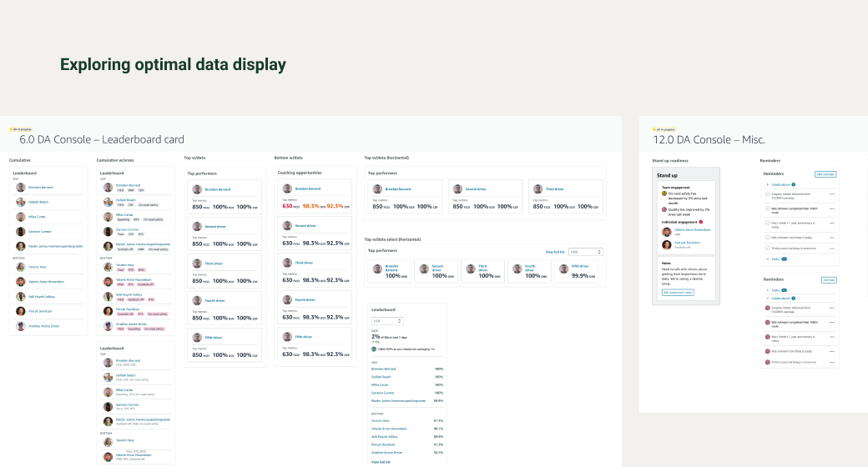This screenshot has height=467, width=868.
Task: Click Edit tomorrow's notes button
Action: [678, 293]
